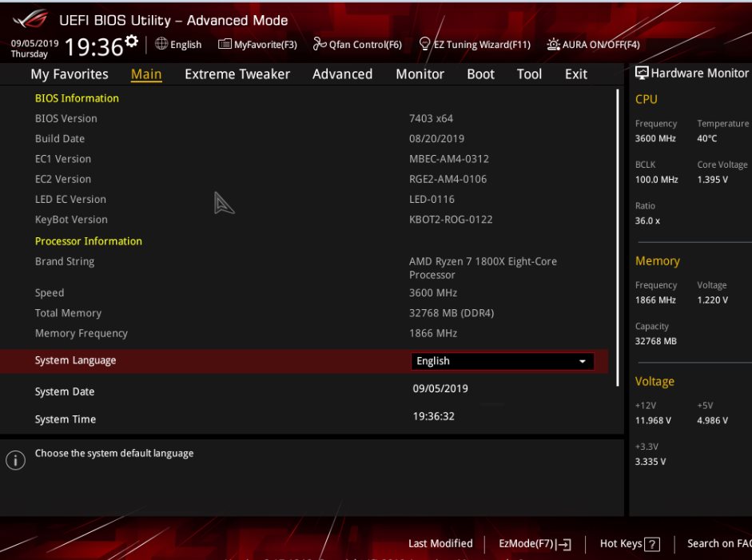The height and width of the screenshot is (560, 752).
Task: Click BIOS Version value 7403 x64
Action: (x=431, y=118)
